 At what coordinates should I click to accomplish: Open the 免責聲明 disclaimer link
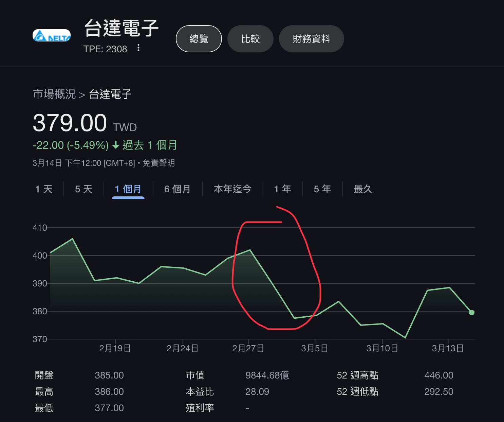pyautogui.click(x=158, y=163)
